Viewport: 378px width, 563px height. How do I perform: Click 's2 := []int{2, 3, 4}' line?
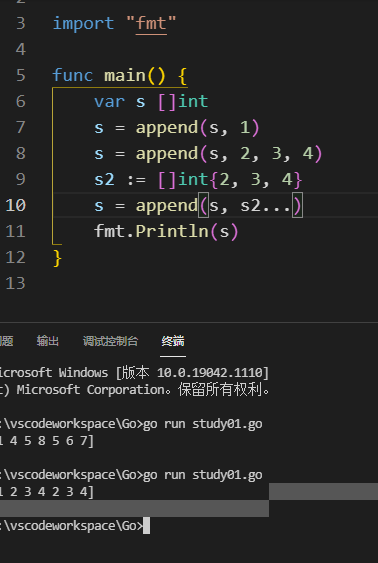point(199,180)
